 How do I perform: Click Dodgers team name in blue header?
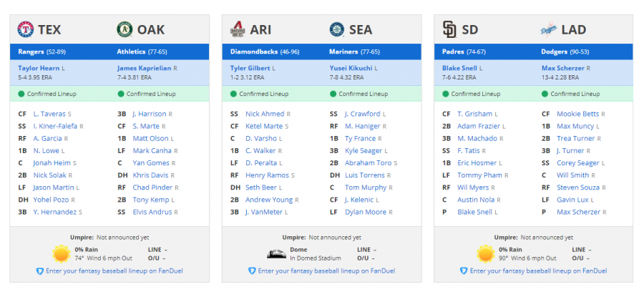click(x=554, y=52)
